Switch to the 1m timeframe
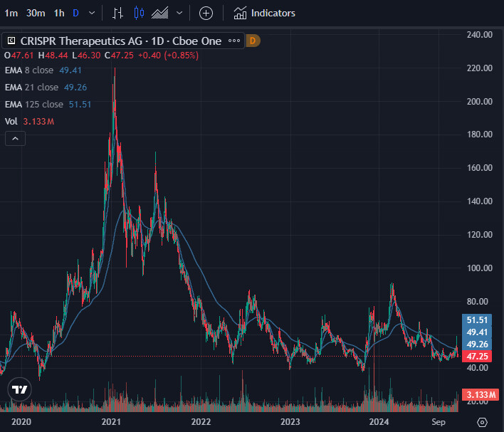This screenshot has height=432, width=504. [11, 13]
